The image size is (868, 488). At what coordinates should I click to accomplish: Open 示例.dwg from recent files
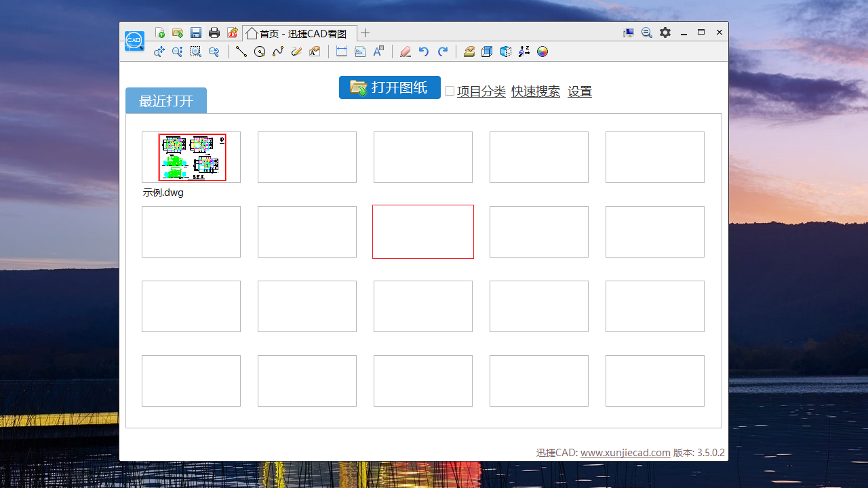[x=191, y=157]
